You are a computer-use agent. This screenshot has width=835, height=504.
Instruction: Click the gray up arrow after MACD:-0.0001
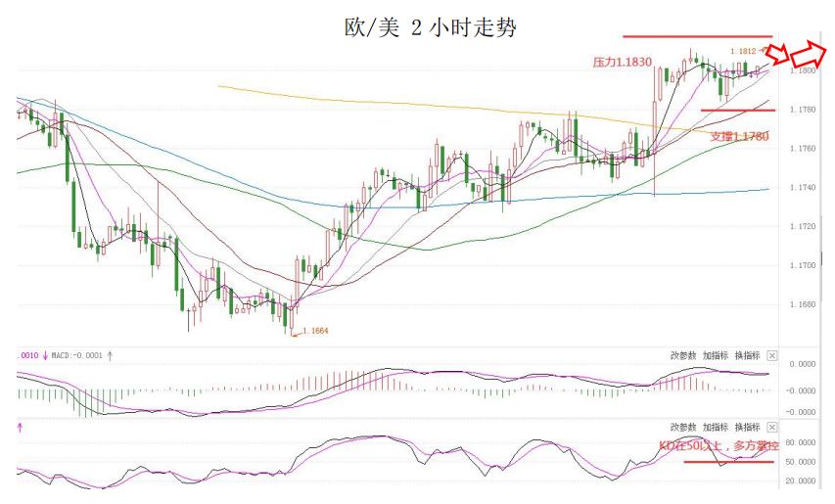pyautogui.click(x=110, y=355)
